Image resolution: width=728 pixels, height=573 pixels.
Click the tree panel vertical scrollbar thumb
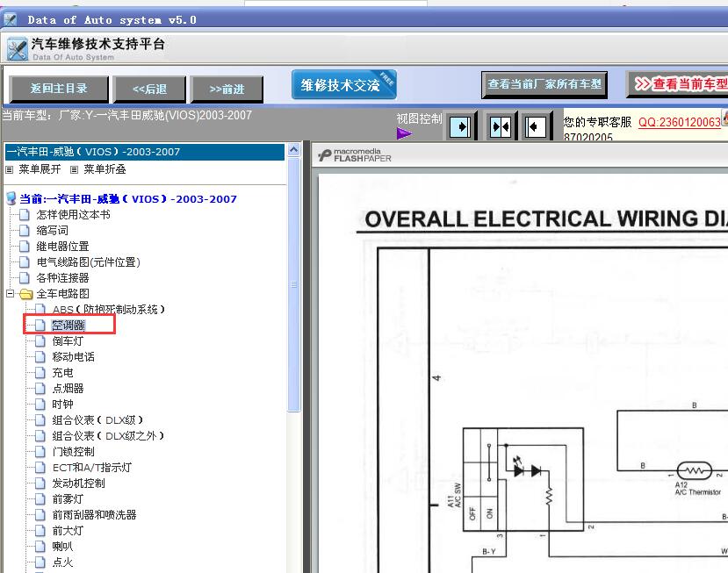(x=293, y=284)
